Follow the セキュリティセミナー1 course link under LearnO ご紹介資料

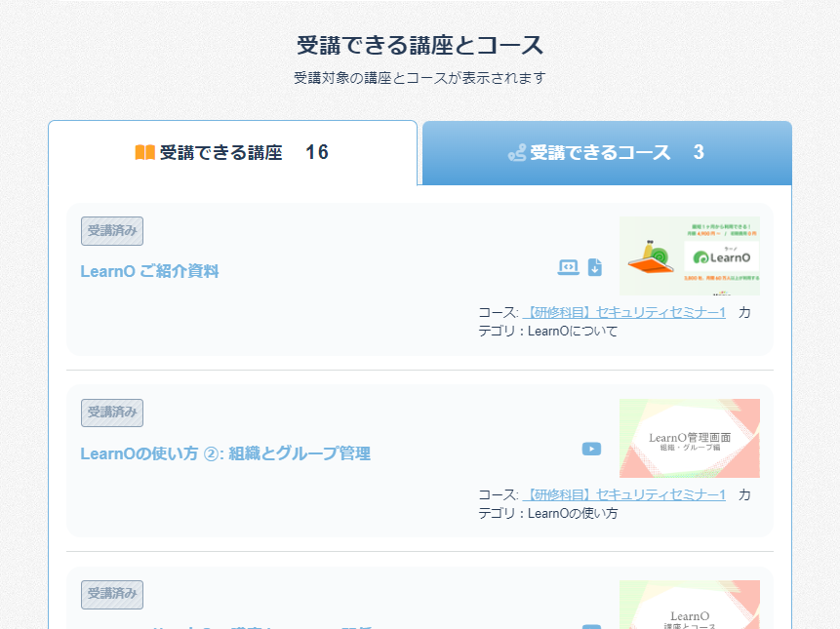point(624,313)
